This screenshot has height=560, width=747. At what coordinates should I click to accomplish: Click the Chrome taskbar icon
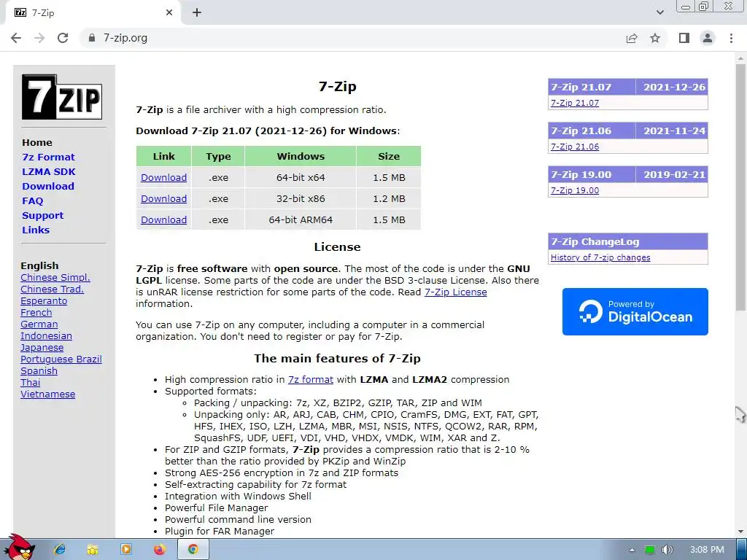[x=193, y=549]
